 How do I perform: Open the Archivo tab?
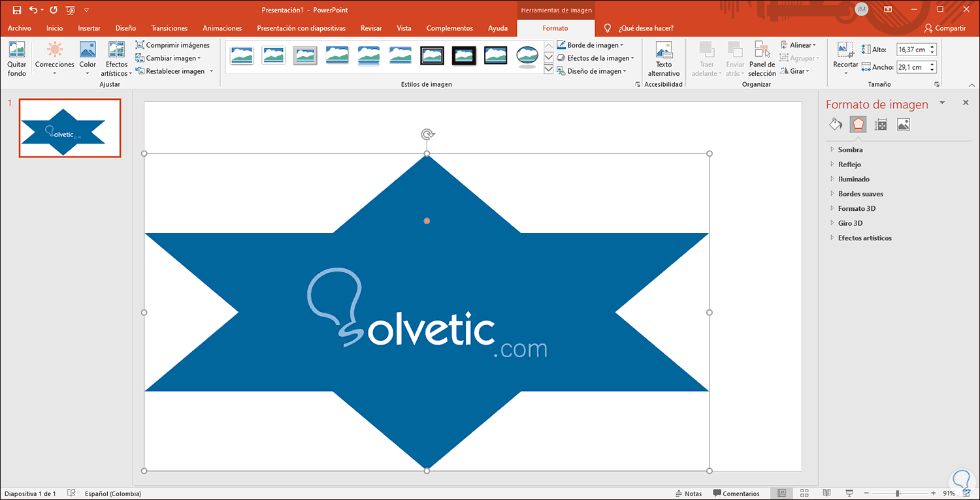[x=20, y=28]
